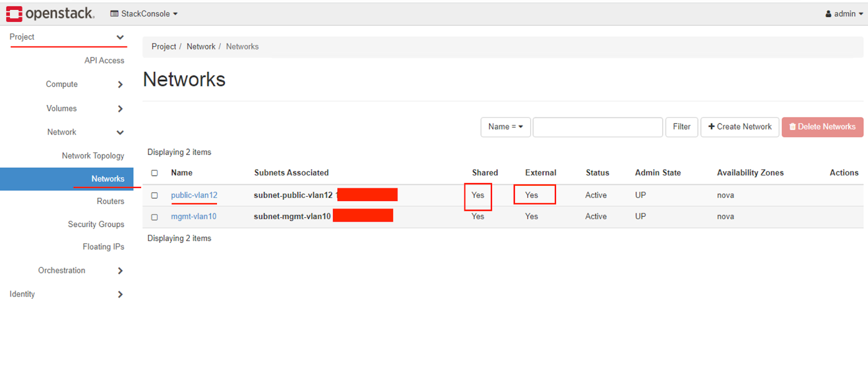Expand the Compute menu

85,84
